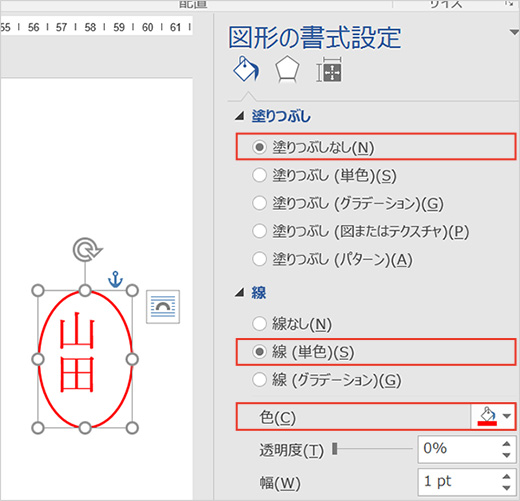
Task: Open the line color dropdown arrow
Action: coord(507,416)
